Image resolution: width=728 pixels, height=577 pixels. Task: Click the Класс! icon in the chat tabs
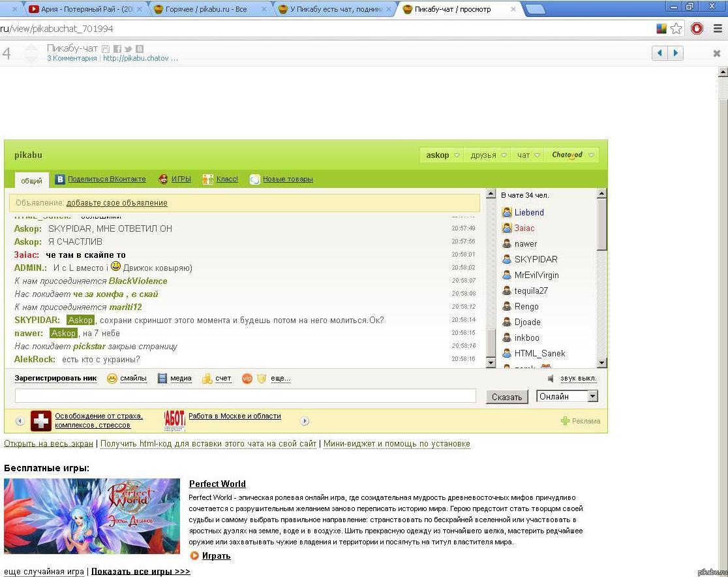pyautogui.click(x=208, y=179)
